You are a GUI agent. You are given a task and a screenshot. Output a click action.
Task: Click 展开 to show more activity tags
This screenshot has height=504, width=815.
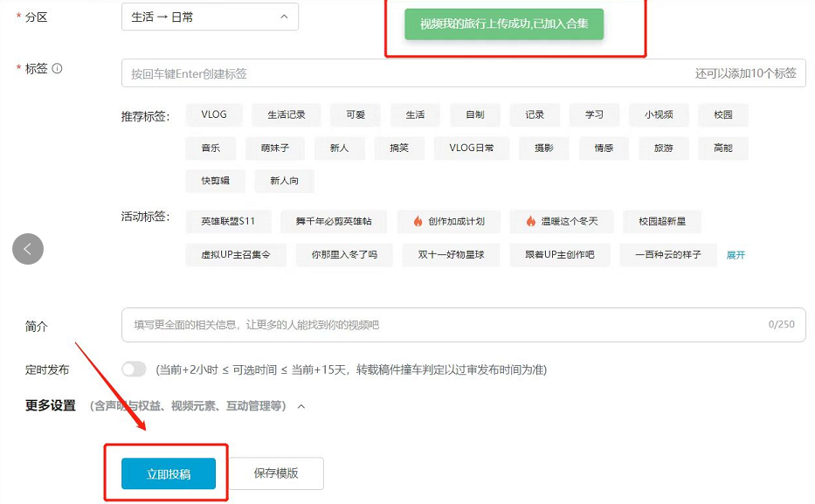click(735, 254)
